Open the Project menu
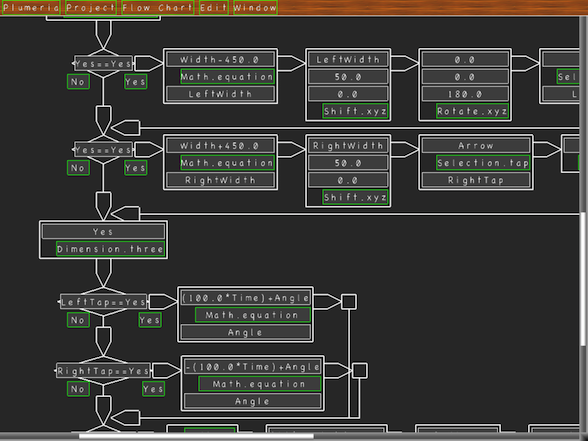This screenshot has height=441, width=588. tap(90, 8)
